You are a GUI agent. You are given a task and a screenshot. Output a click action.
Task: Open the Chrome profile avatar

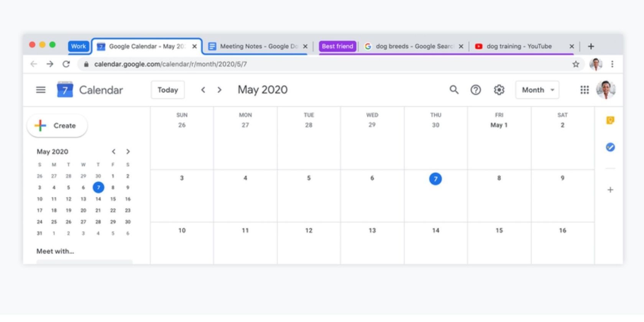tap(596, 64)
